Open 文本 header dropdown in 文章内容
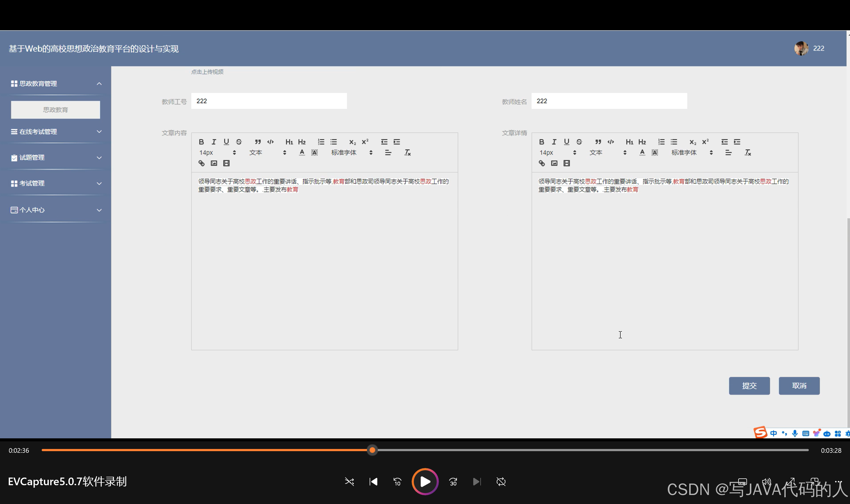The width and height of the screenshot is (850, 504). tap(268, 153)
